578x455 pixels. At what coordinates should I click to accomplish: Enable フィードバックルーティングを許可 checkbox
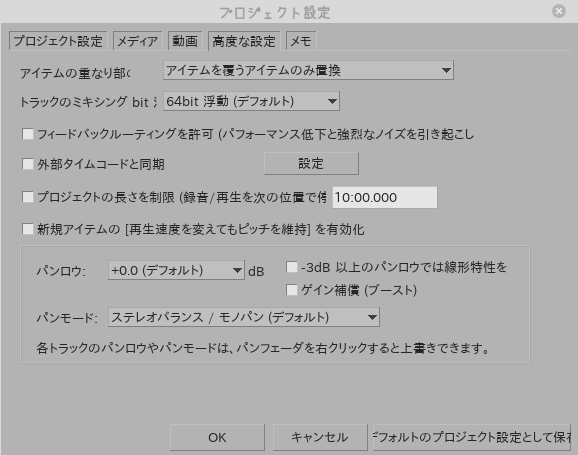pos(28,134)
